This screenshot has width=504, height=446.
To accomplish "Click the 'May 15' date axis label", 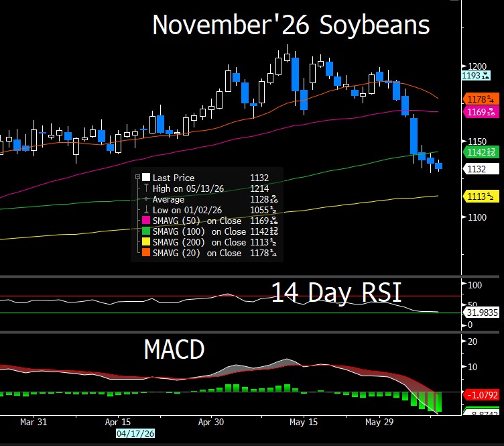I will (x=304, y=422).
